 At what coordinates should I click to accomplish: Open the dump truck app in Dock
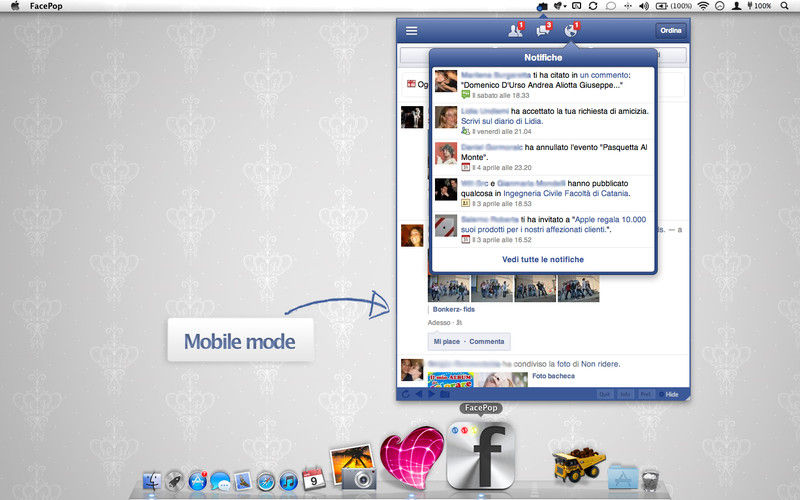pos(579,464)
